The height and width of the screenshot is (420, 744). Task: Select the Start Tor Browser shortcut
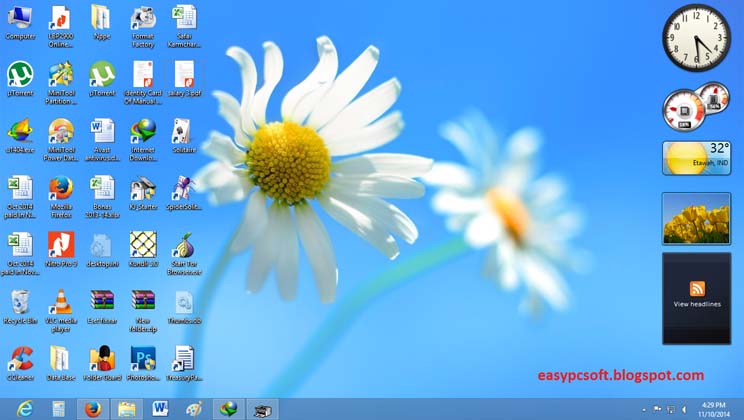(184, 253)
